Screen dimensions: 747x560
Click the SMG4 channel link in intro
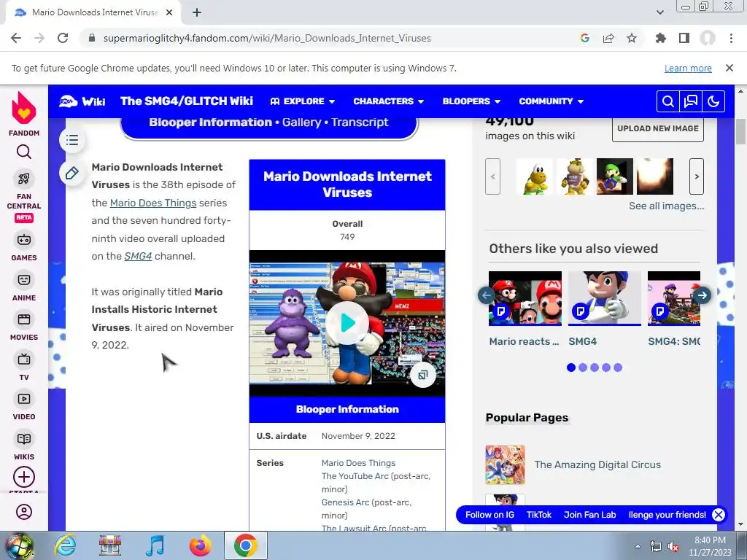point(138,256)
